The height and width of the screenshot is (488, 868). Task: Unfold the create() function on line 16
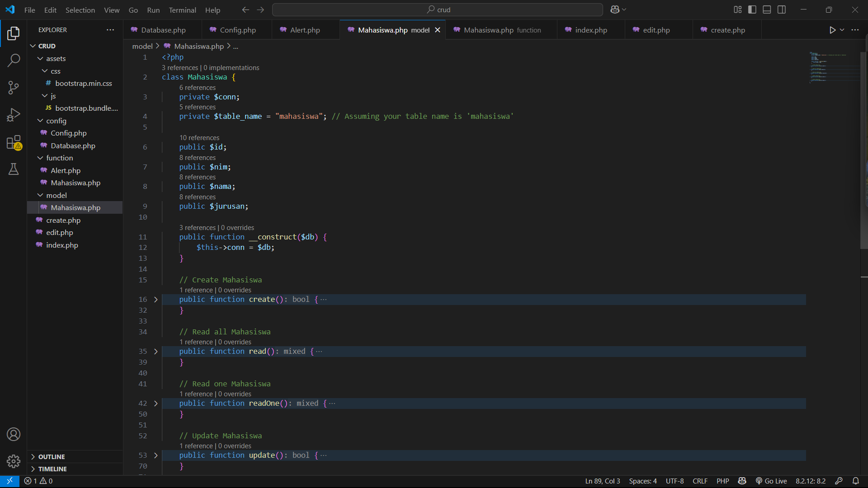point(156,300)
